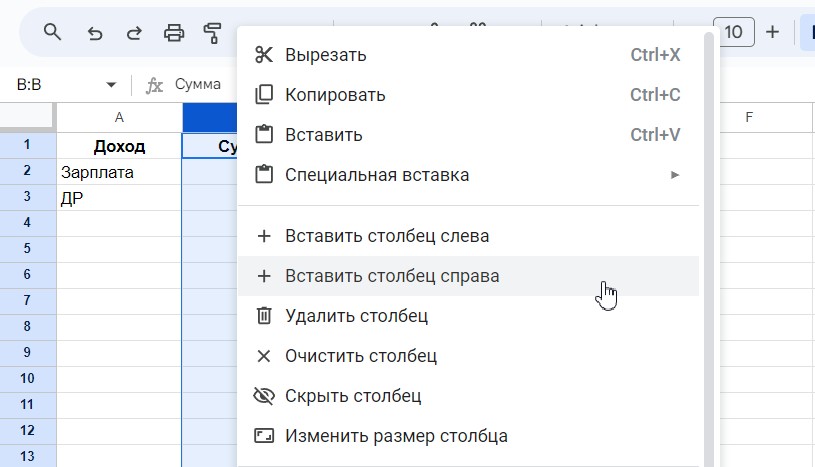Image resolution: width=815 pixels, height=467 pixels.
Task: Click the font size field showing 10
Action: 733,32
